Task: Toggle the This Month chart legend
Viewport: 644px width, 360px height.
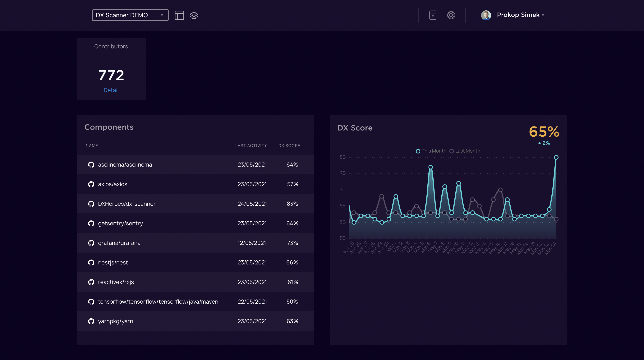Action: tap(431, 151)
